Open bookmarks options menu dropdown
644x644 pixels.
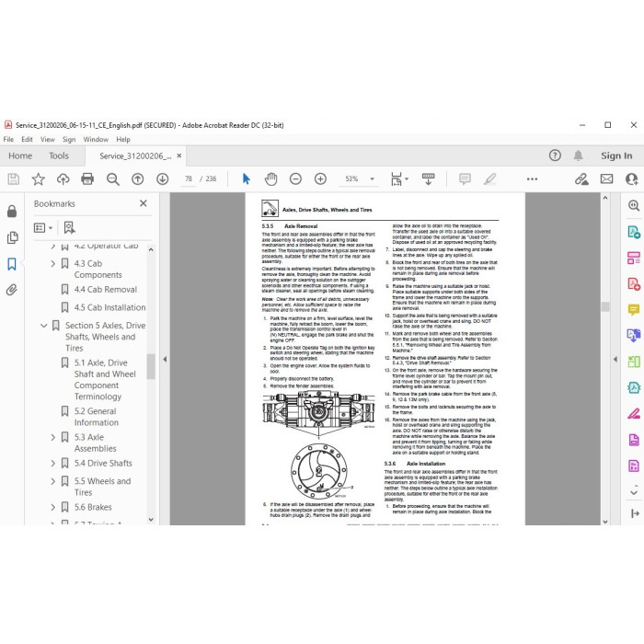coord(43,227)
